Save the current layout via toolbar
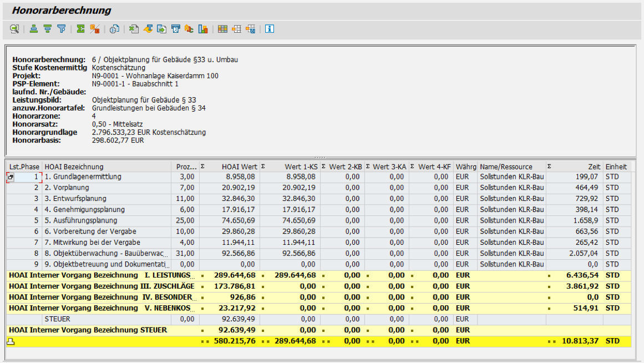The image size is (644, 363). (250, 29)
